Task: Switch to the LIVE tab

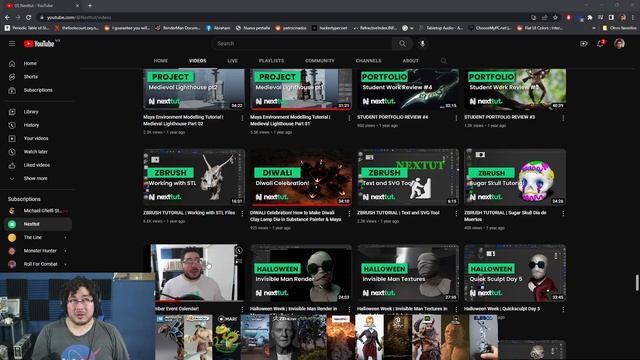Action: click(x=233, y=61)
